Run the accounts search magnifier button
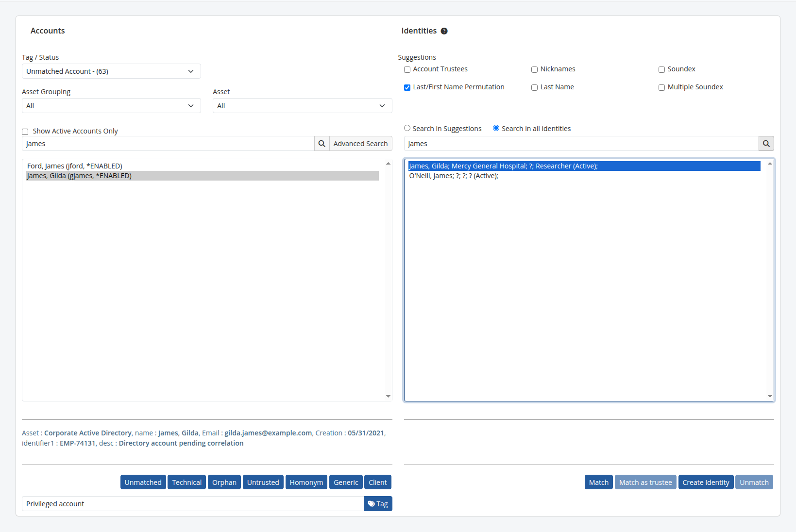The image size is (796, 532). click(x=322, y=144)
